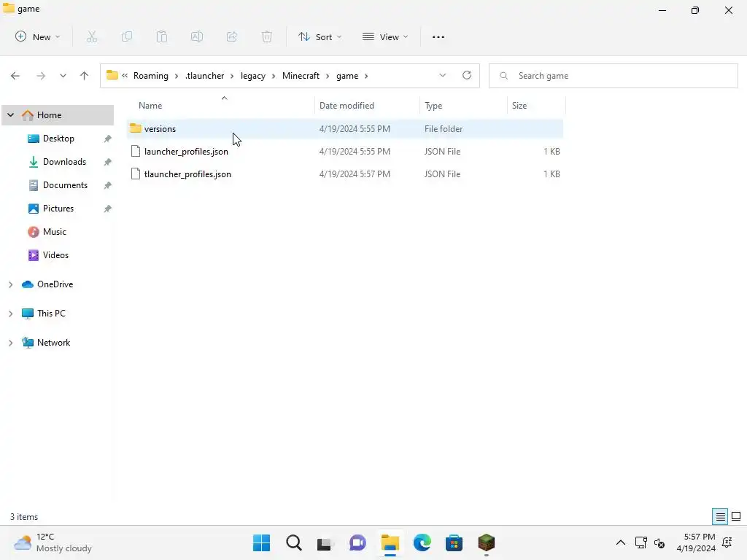The image size is (747, 560).
Task: Open taskbar Search
Action: tap(293, 542)
